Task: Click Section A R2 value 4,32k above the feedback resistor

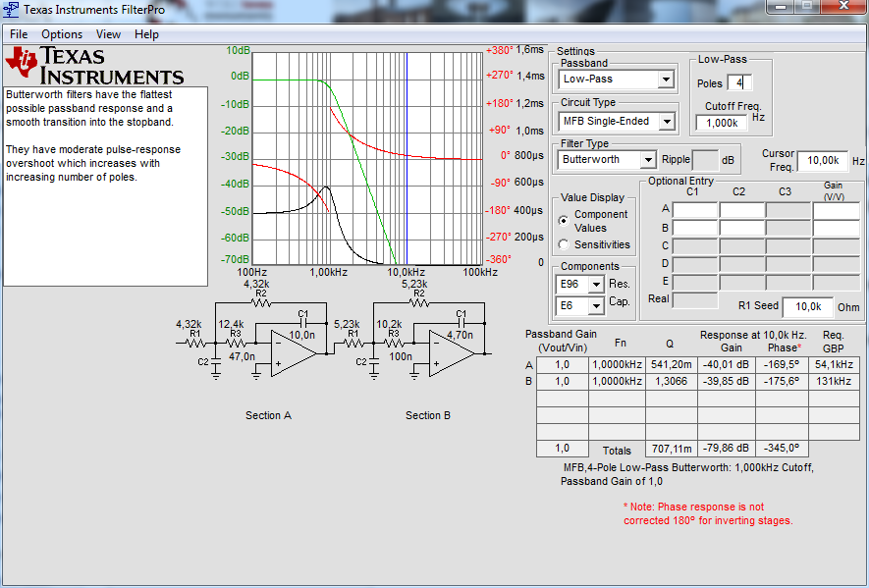Action: pyautogui.click(x=256, y=285)
